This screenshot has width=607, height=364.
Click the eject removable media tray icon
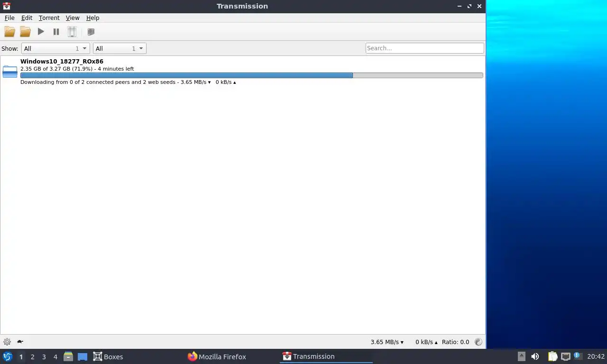(521, 356)
